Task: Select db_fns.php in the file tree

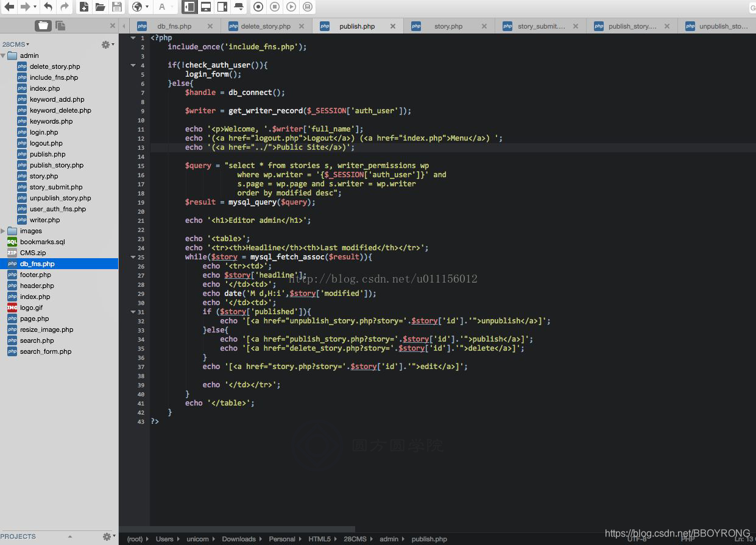Action: [59, 264]
